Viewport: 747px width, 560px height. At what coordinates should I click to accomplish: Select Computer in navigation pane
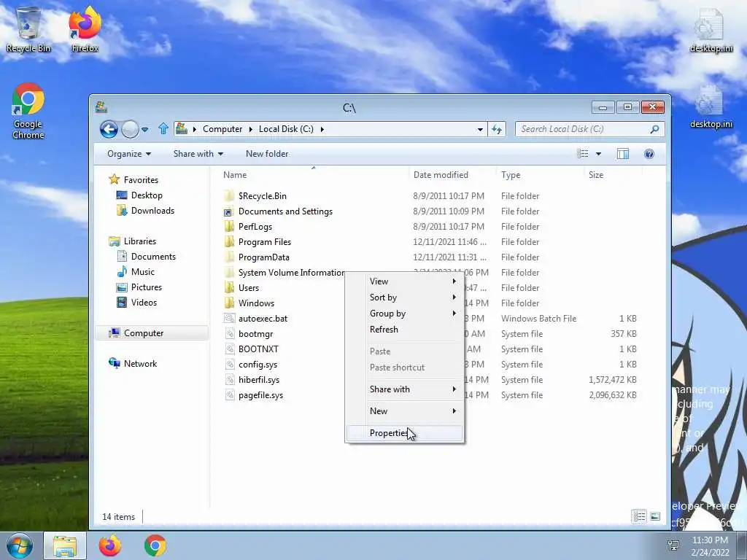(x=152, y=332)
